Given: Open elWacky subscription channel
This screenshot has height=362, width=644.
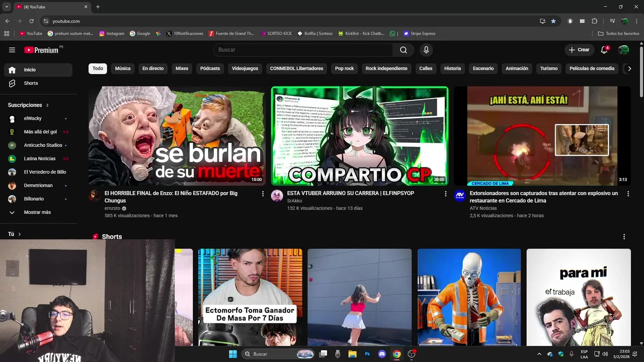Looking at the screenshot, I should 38,119.
